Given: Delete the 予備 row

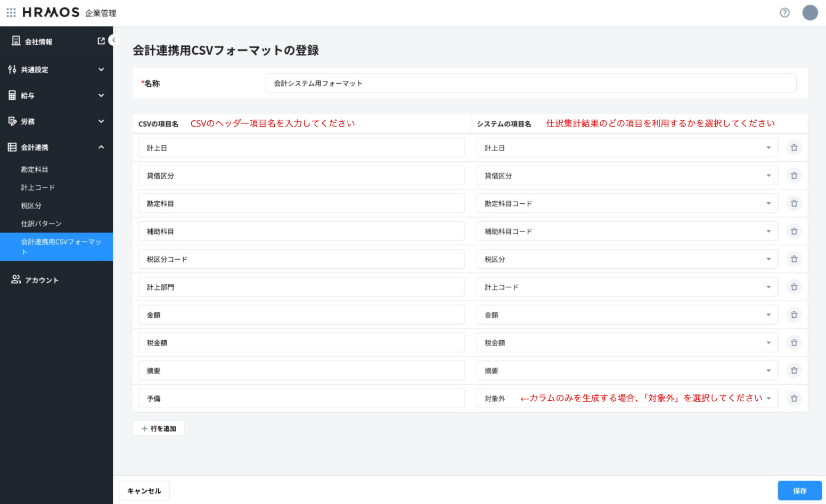Looking at the screenshot, I should [794, 399].
